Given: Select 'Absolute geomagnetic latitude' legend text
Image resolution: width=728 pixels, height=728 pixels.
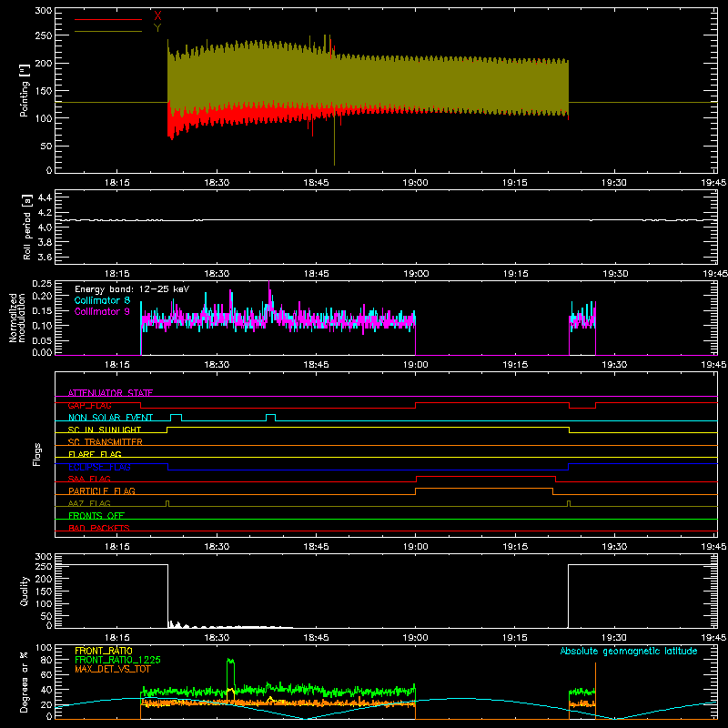Looking at the screenshot, I should tap(629, 651).
